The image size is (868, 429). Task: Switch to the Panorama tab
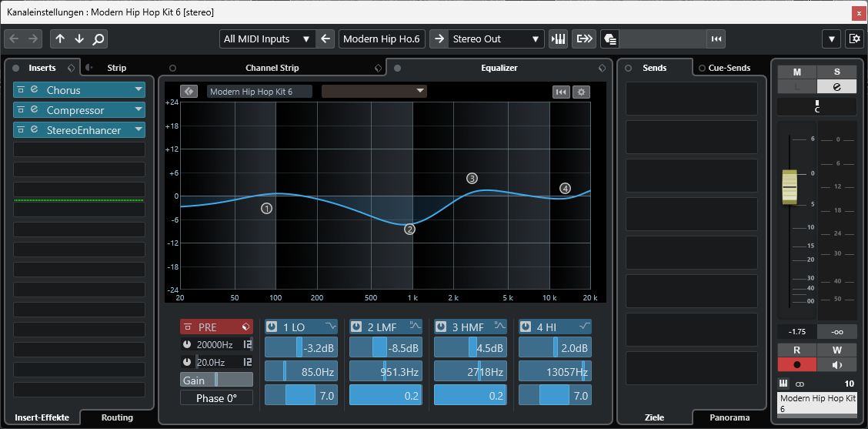(729, 417)
